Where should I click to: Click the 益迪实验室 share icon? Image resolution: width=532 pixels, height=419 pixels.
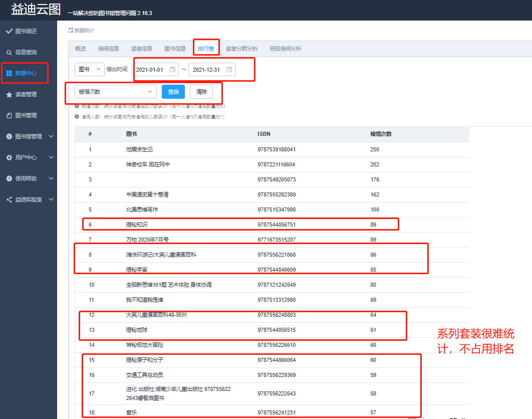[x=9, y=199]
